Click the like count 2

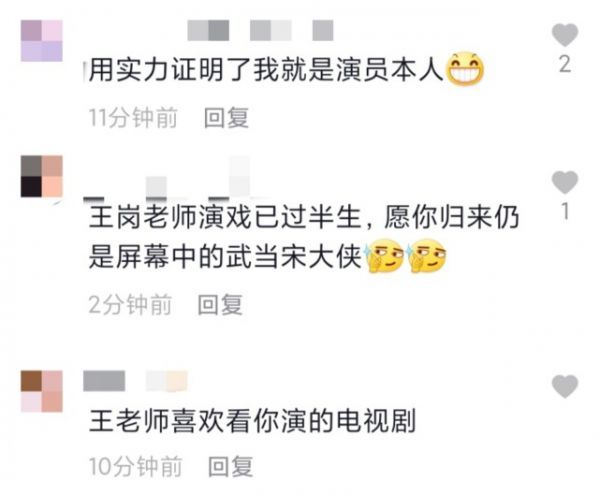click(565, 64)
